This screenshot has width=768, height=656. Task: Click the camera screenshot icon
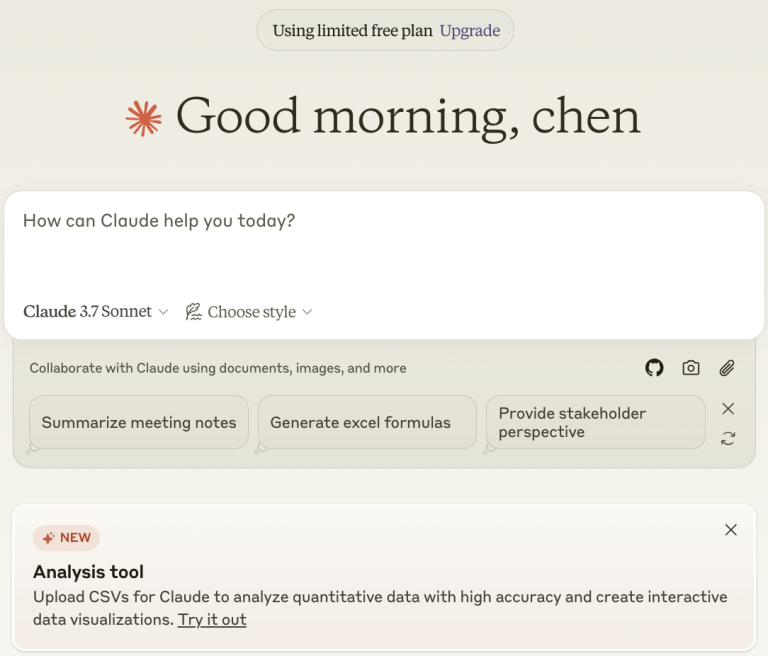(x=691, y=368)
